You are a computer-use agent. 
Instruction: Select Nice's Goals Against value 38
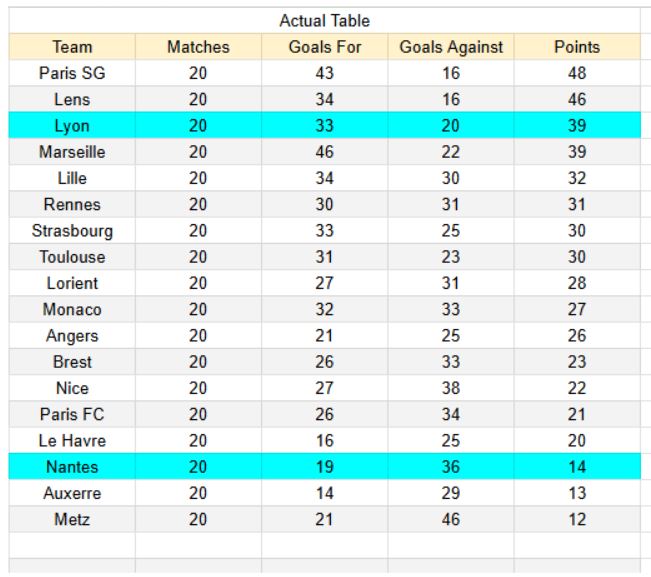coord(451,388)
